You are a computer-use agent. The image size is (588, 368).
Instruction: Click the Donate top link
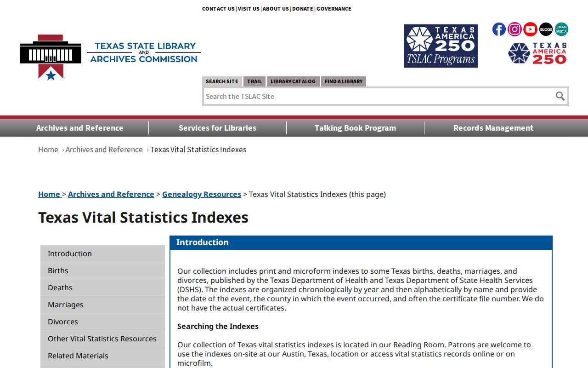coord(303,9)
